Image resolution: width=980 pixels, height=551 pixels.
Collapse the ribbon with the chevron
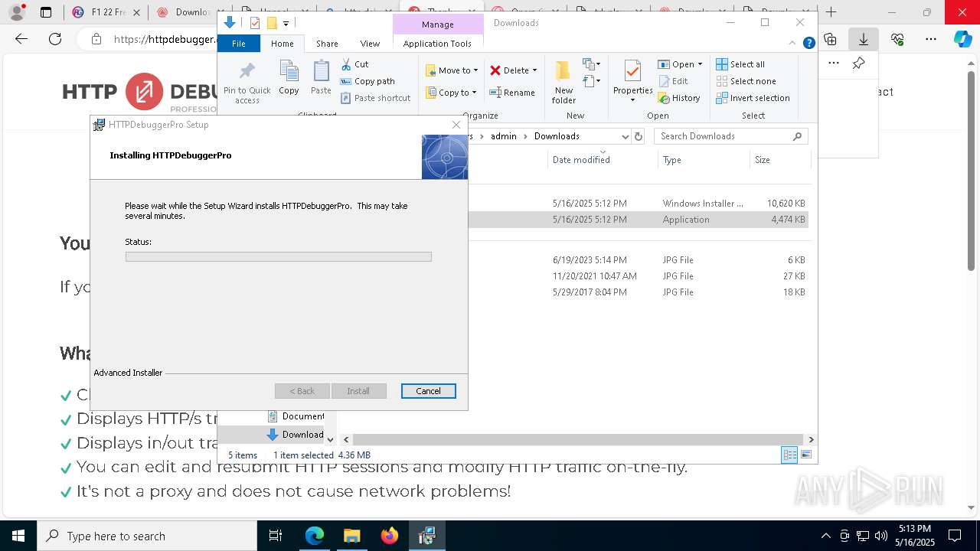coord(793,44)
